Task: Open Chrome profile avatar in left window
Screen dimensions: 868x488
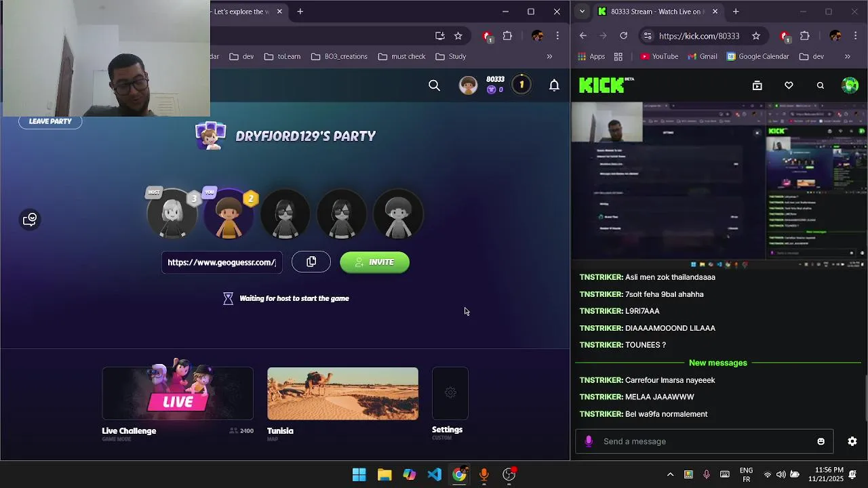Action: tap(537, 36)
